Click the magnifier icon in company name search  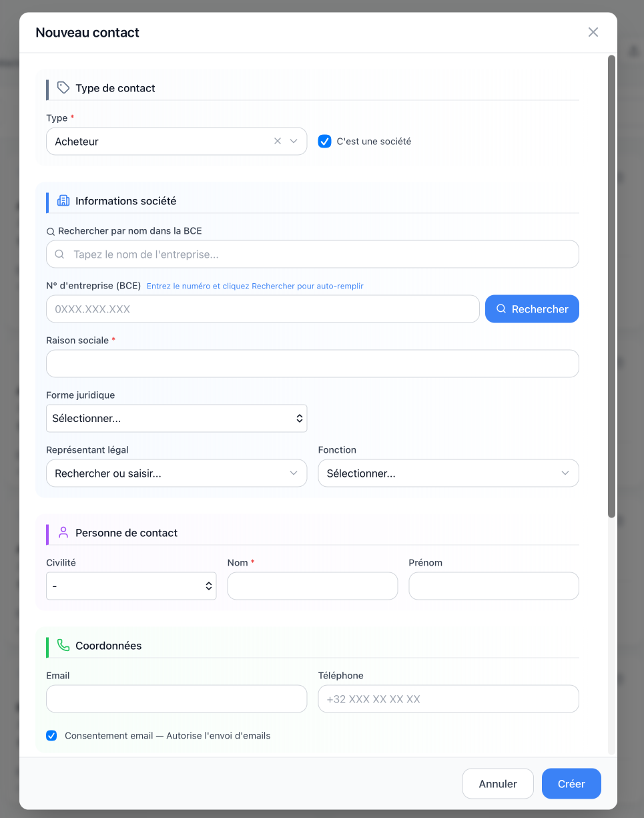59,254
